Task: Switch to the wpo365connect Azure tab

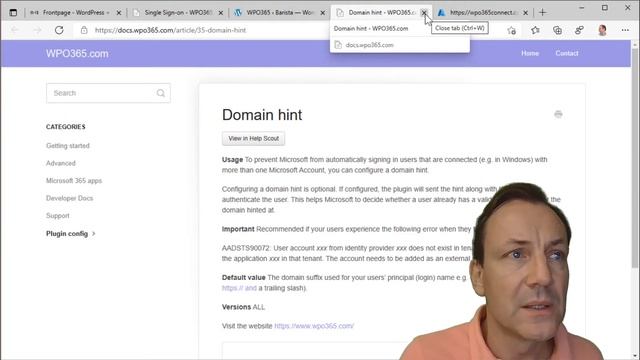Action: (x=483, y=13)
